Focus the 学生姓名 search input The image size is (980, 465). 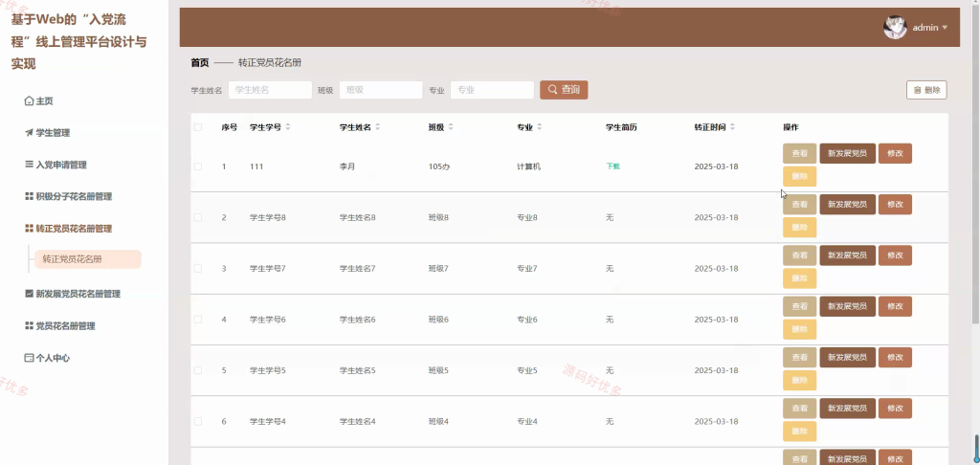tap(270, 90)
